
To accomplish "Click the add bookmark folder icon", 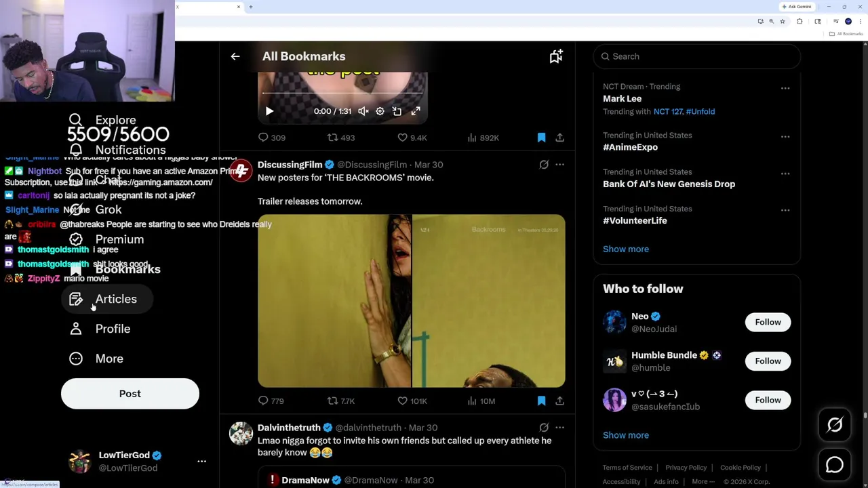I will coord(556,56).
